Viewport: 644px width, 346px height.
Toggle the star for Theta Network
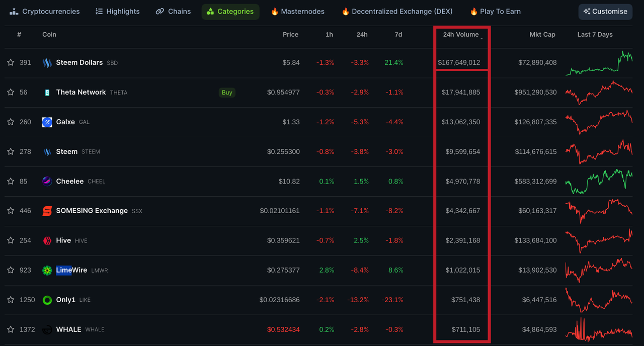coord(11,93)
